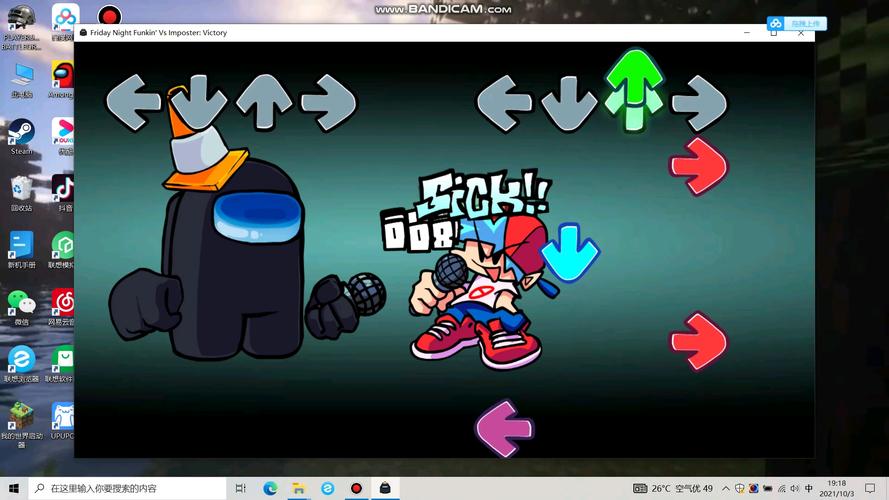Open the 联想软件 store desktop shortcut

coord(61,364)
